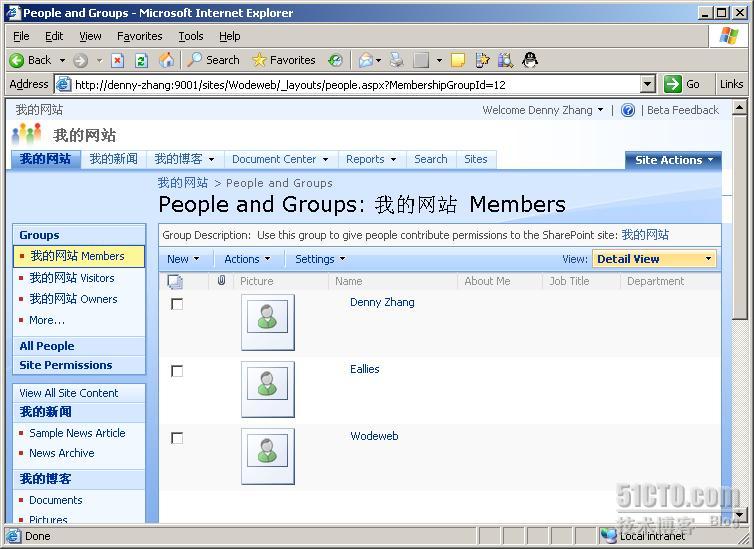Open the Favorites menu
The height and width of the screenshot is (549, 754).
coord(139,36)
